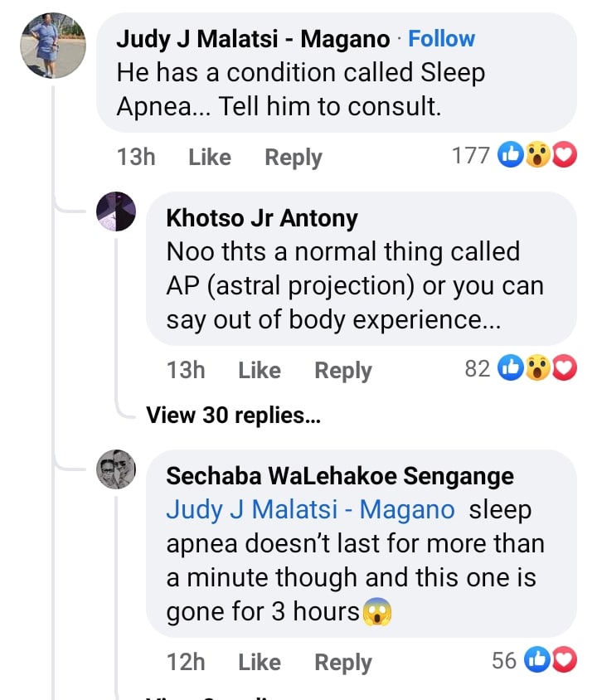The width and height of the screenshot is (597, 700).
Task: Like Sechaba's sleep apnea reply
Action: pos(259,662)
